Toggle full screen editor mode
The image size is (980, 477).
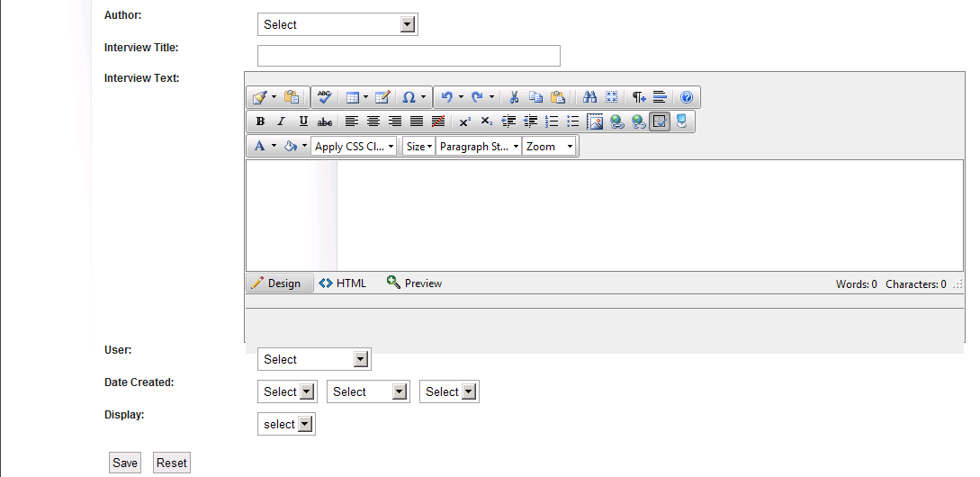click(611, 97)
